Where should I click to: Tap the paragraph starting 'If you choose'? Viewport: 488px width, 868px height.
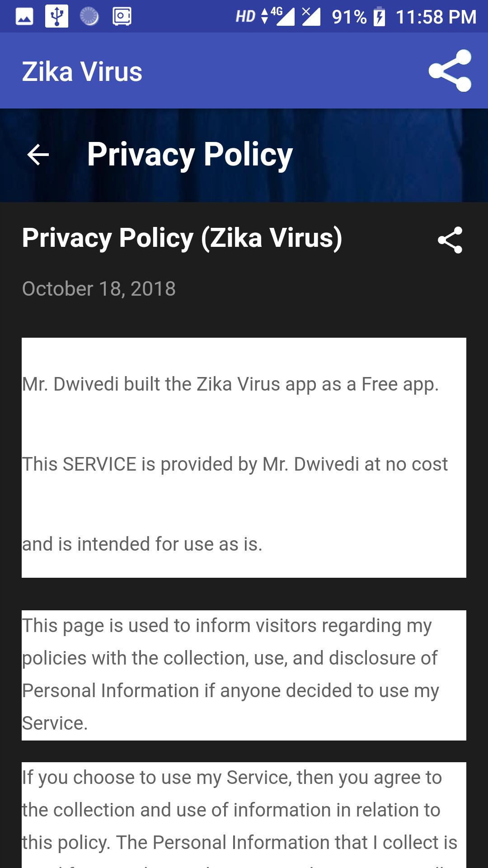pos(244,815)
